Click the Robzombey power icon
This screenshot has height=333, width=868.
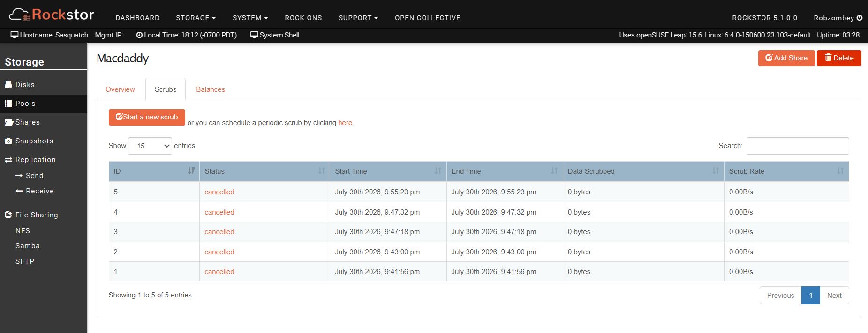tap(860, 18)
